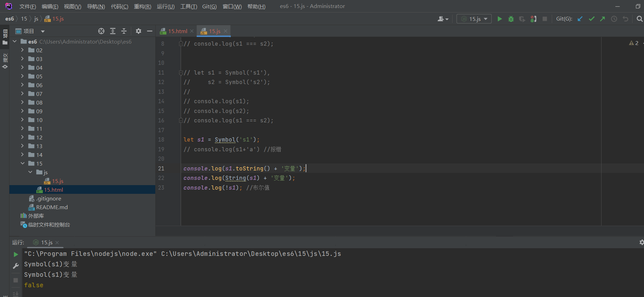The image size is (644, 297).
Task: Open the 窗口(W) menu
Action: [232, 7]
